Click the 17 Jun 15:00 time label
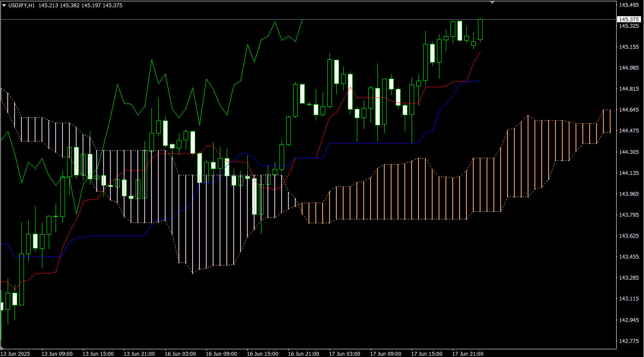Screen dimensions: 644x357 click(x=427, y=354)
